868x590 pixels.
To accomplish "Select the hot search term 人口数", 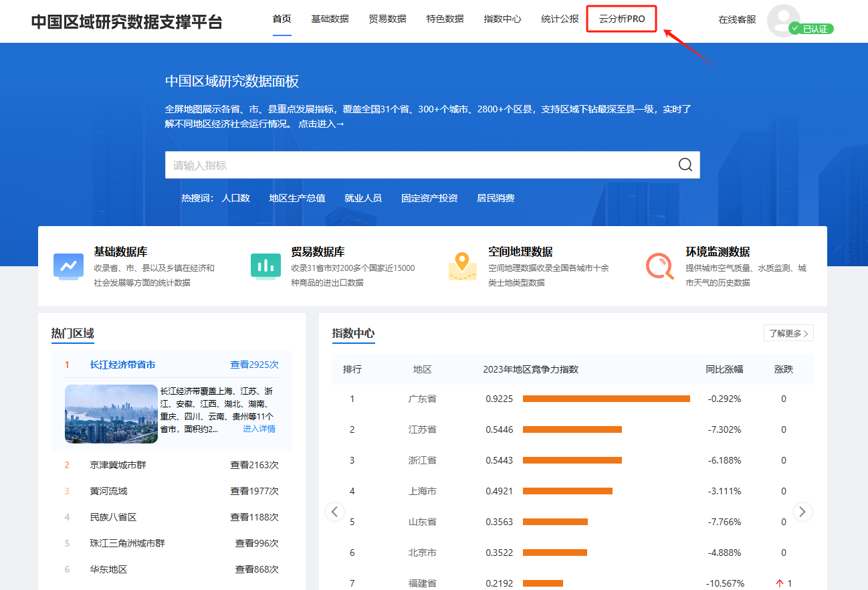I will pyautogui.click(x=235, y=198).
